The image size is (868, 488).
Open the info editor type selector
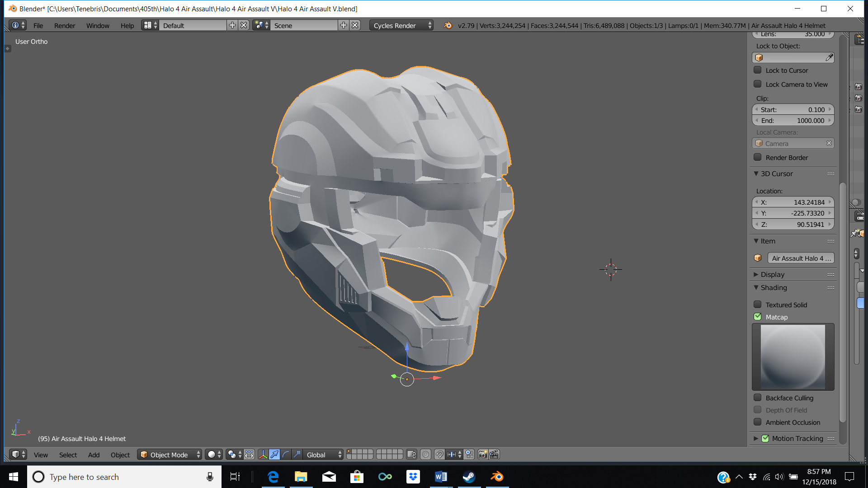click(x=18, y=25)
